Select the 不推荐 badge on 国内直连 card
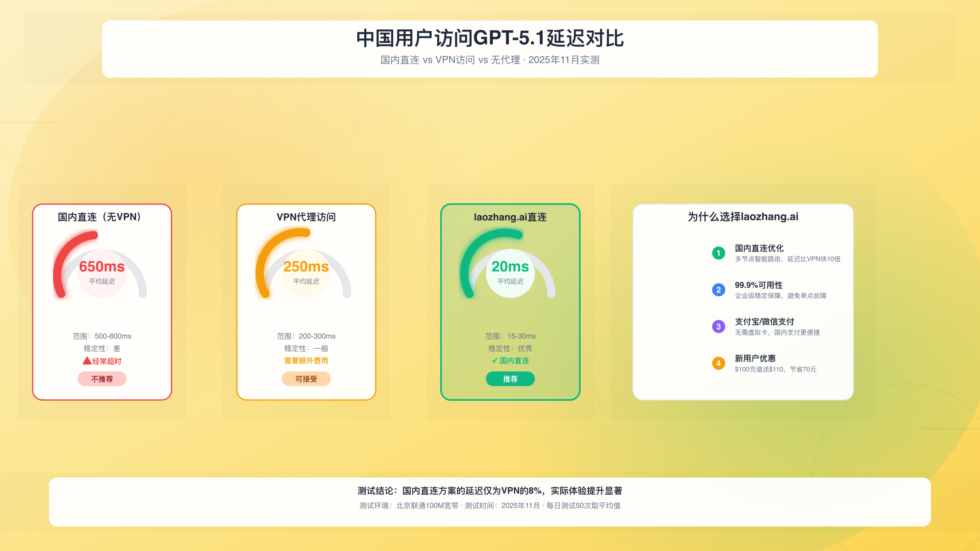Image resolution: width=980 pixels, height=551 pixels. 102,379
